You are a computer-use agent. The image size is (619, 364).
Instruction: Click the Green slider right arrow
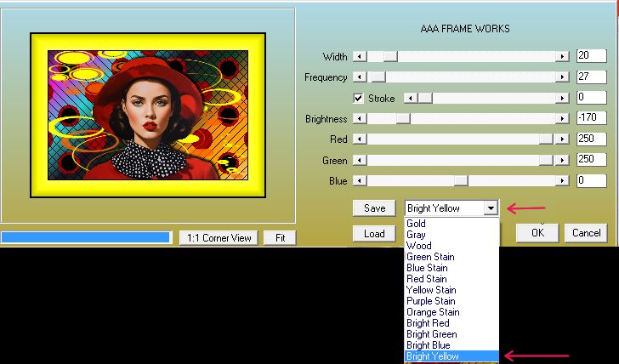point(562,160)
